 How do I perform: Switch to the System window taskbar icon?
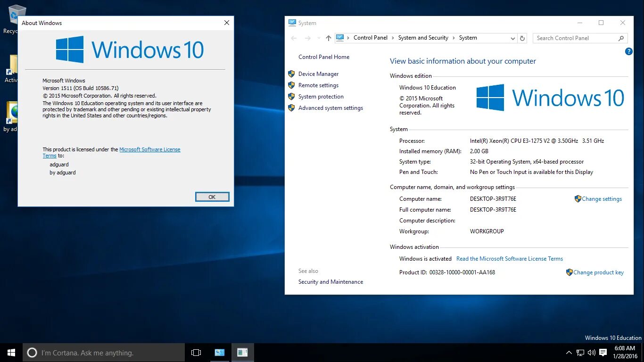[220, 353]
